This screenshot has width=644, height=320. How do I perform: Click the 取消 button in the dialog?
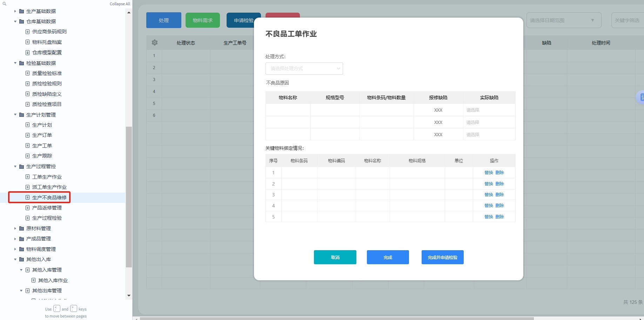pyautogui.click(x=335, y=257)
